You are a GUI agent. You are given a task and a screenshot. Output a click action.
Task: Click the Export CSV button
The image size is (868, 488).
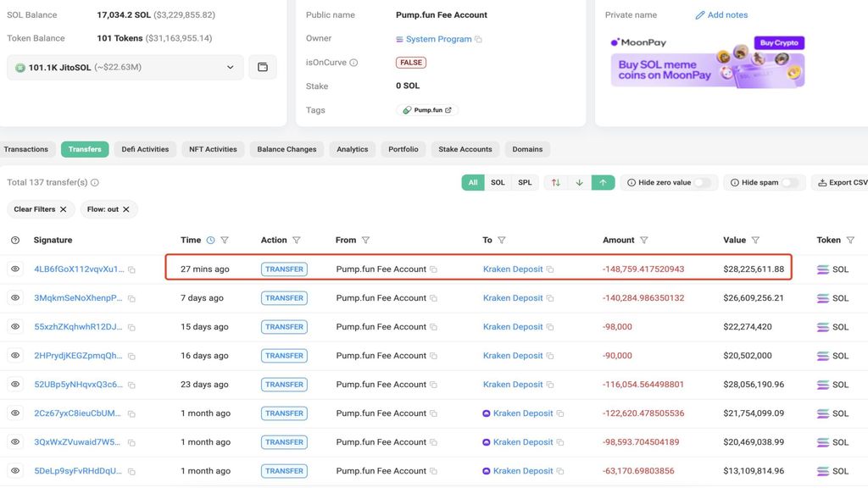click(842, 183)
